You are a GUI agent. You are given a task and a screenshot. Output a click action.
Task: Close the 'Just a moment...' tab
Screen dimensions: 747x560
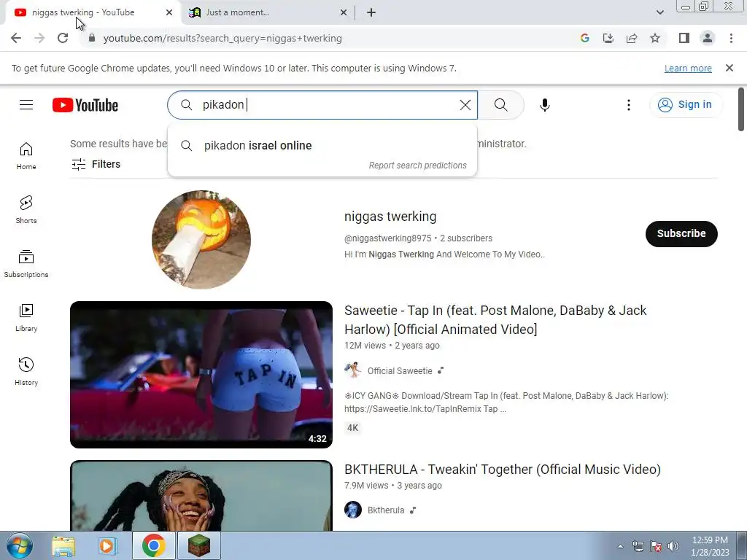(343, 13)
